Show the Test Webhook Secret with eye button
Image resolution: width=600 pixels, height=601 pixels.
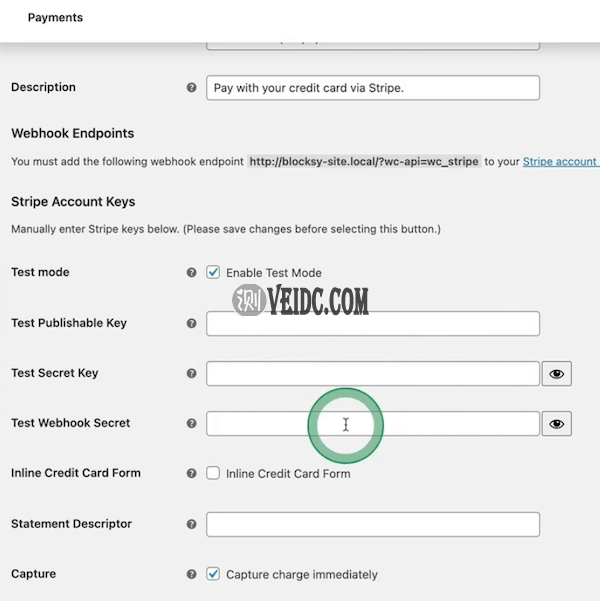(557, 424)
